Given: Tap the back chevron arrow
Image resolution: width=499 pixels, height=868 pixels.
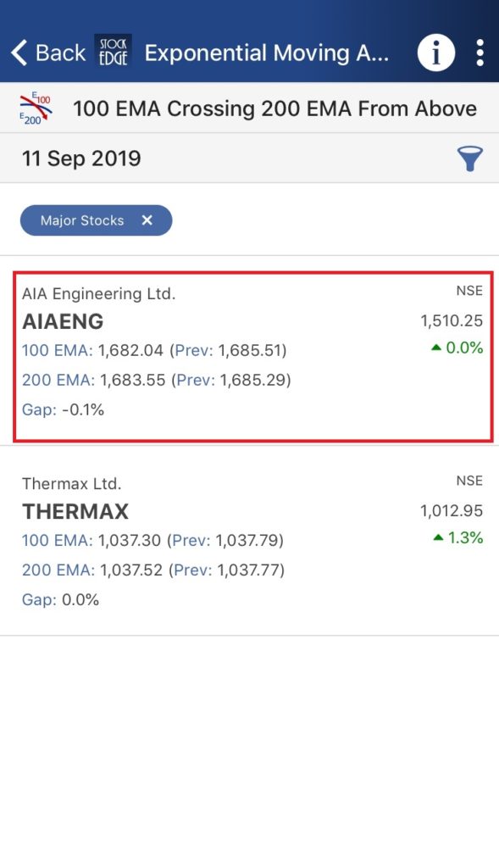Looking at the screenshot, I should tap(17, 53).
